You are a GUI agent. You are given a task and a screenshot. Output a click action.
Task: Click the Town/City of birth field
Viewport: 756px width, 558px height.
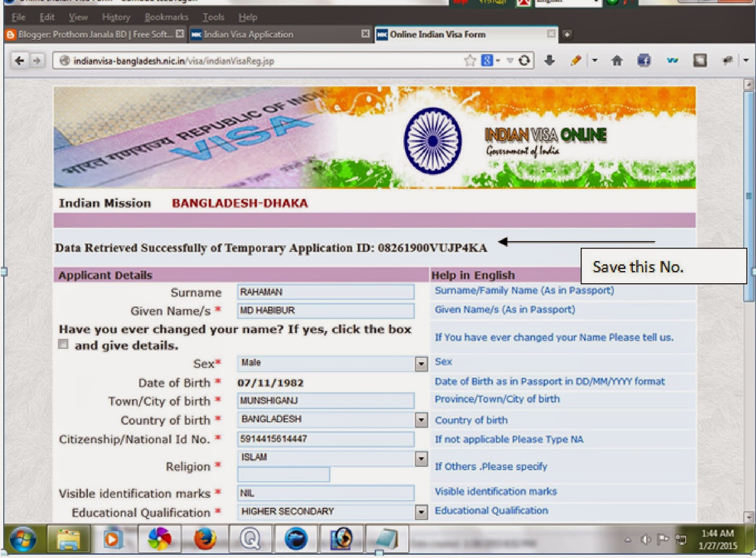point(326,401)
